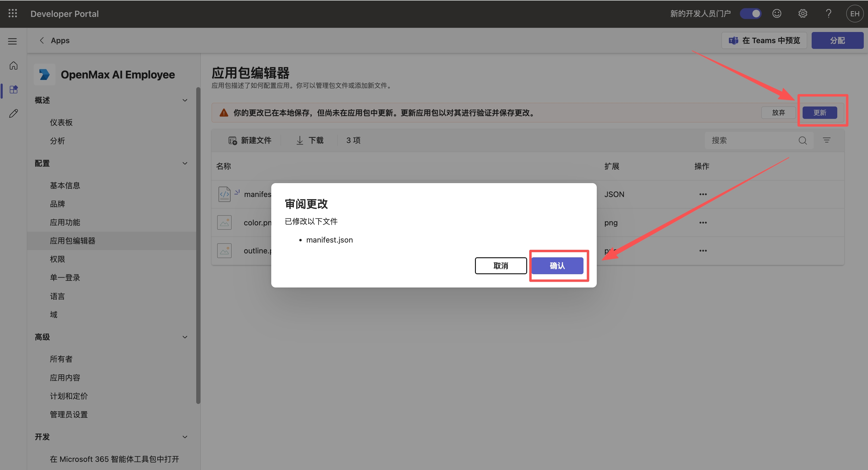This screenshot has width=868, height=470.
Task: Click 确认 in the review changes dialog
Action: 557,266
